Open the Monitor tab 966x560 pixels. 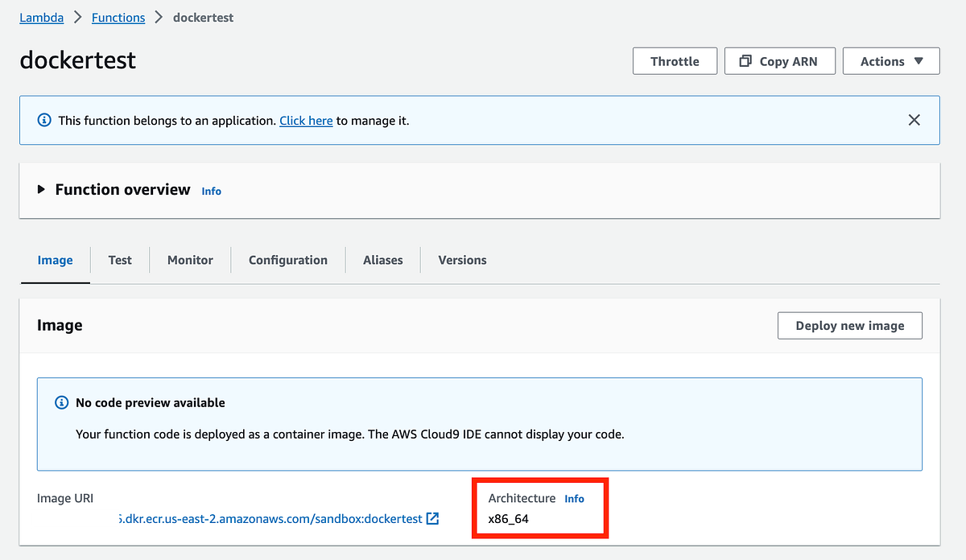[x=190, y=260]
